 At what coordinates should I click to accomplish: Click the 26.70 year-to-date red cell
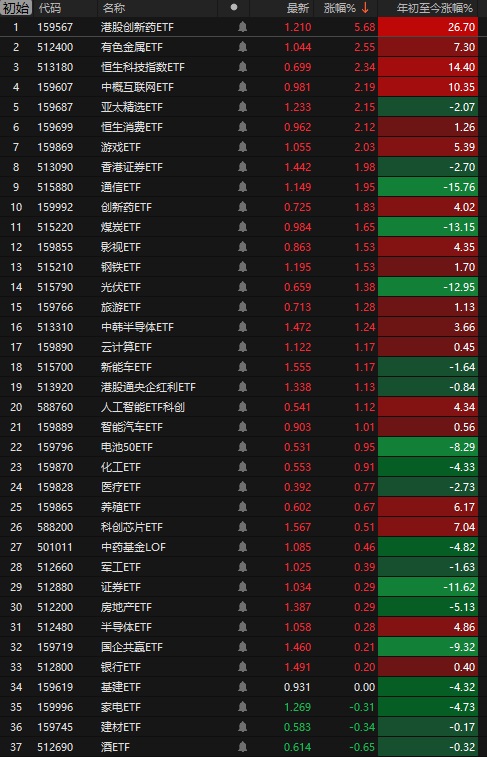pyautogui.click(x=428, y=27)
